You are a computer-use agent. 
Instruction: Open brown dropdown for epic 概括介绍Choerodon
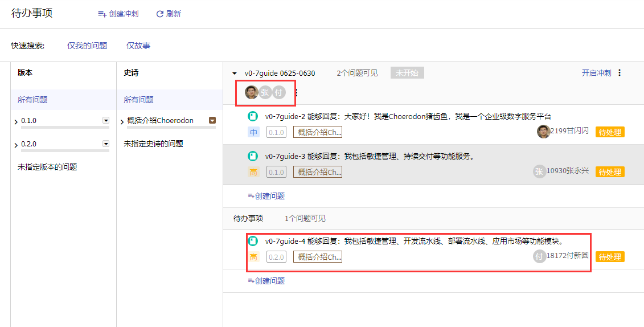212,120
